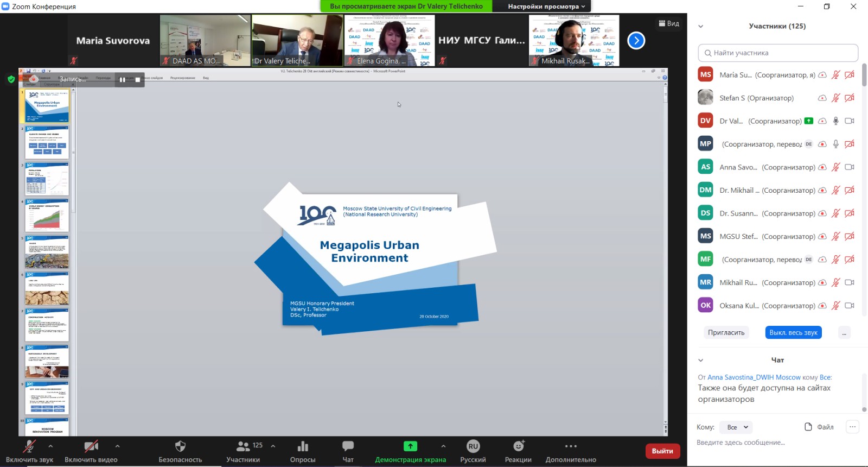This screenshot has height=467, width=868.
Task: Open the Кому recipient dropdown set to Все
Action: [736, 427]
